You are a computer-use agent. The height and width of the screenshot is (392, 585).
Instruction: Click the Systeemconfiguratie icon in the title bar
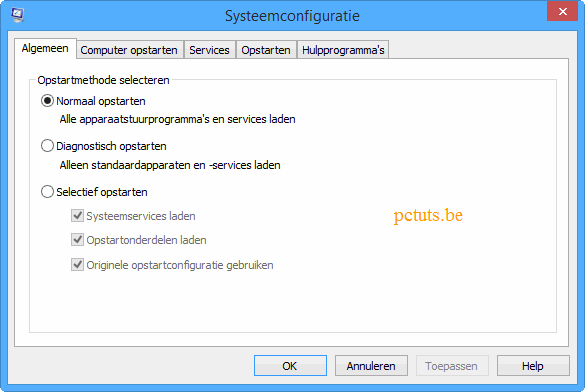(x=17, y=15)
